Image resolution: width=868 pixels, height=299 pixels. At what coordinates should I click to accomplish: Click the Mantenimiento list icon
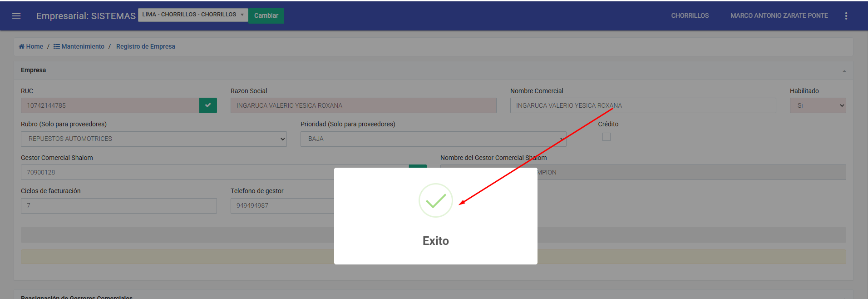[56, 46]
